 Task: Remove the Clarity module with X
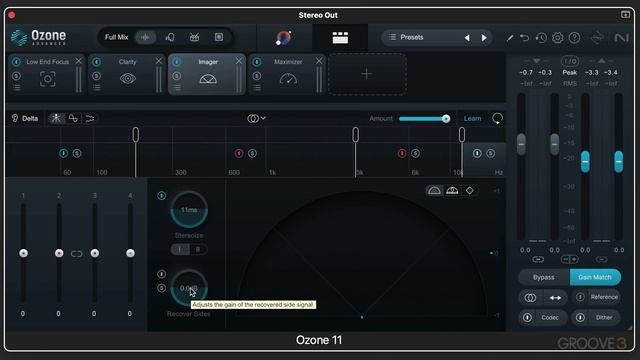158,61
